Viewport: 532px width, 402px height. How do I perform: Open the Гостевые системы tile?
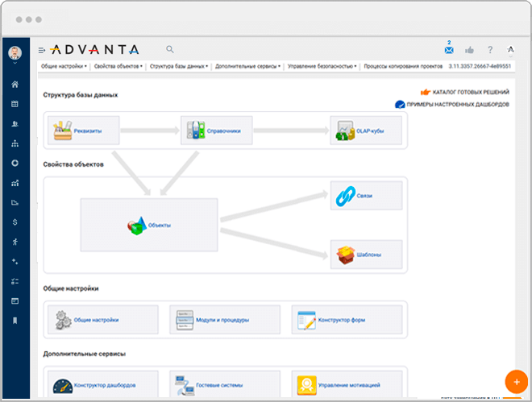[225, 384]
